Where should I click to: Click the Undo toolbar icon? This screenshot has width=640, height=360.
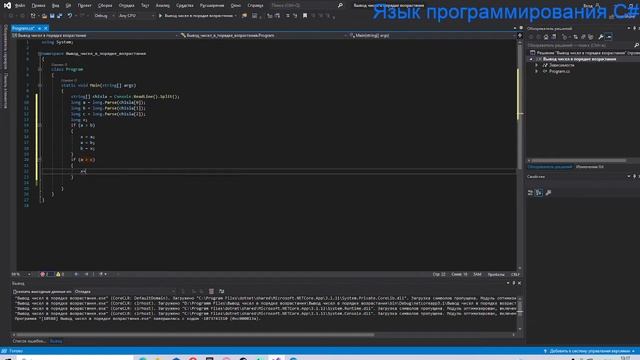(x=70, y=16)
